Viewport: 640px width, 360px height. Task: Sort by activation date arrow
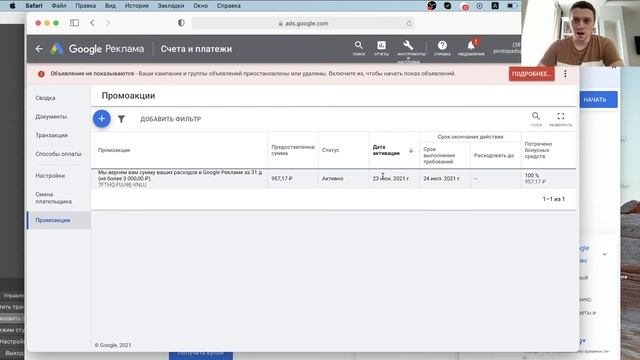pyautogui.click(x=411, y=150)
